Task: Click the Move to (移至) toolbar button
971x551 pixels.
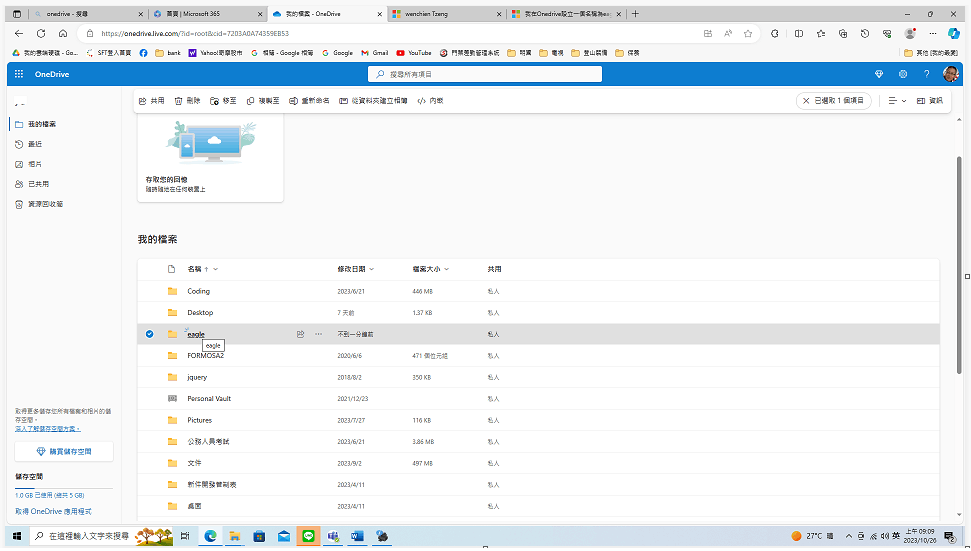Action: (224, 101)
